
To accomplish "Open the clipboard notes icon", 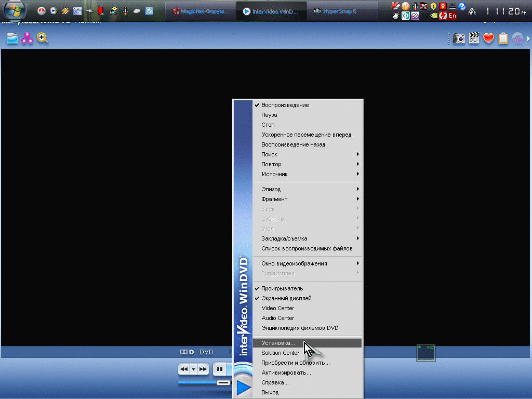I will pos(503,38).
